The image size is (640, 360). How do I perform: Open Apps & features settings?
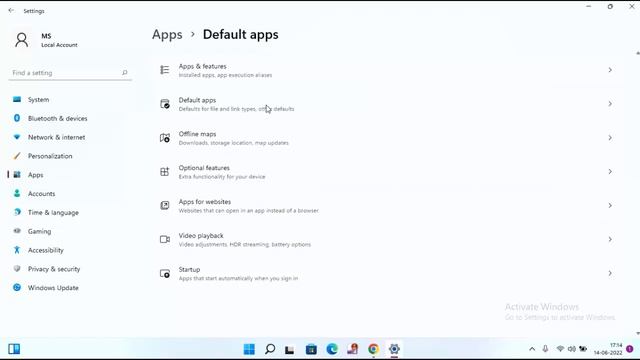click(x=387, y=70)
